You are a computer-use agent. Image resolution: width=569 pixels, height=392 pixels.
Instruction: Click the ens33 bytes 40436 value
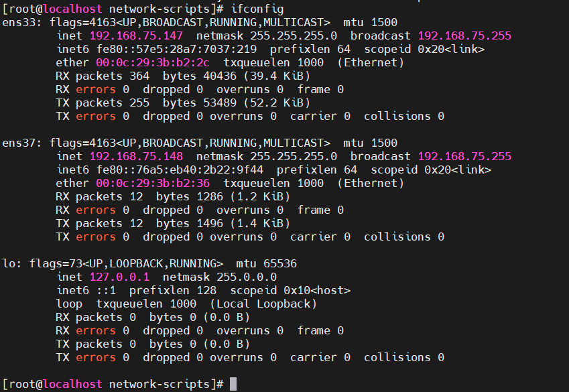click(x=220, y=76)
